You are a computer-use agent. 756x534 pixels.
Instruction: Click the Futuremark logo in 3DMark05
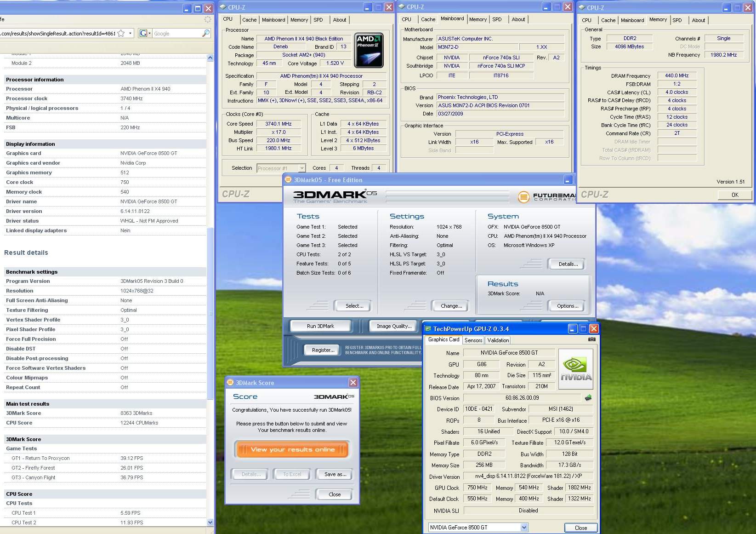pos(547,197)
